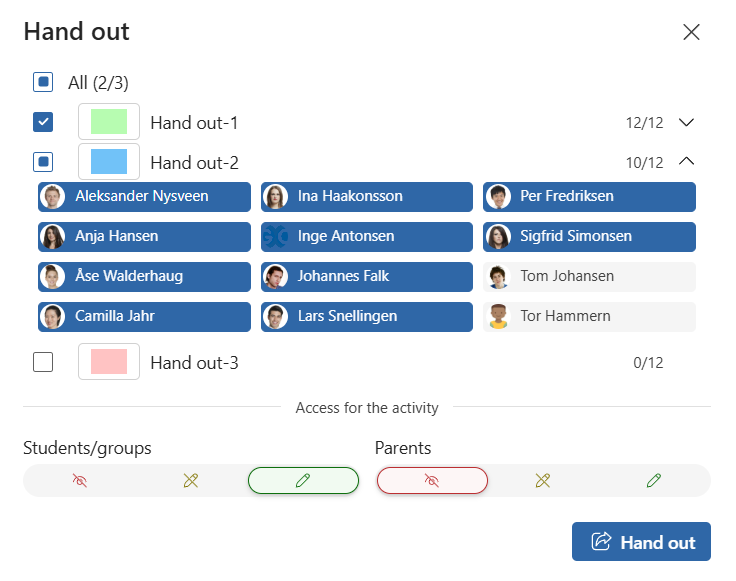Viewport: 736px width, 581px height.
Task: Choose parents edit access green pencil
Action: tap(654, 481)
